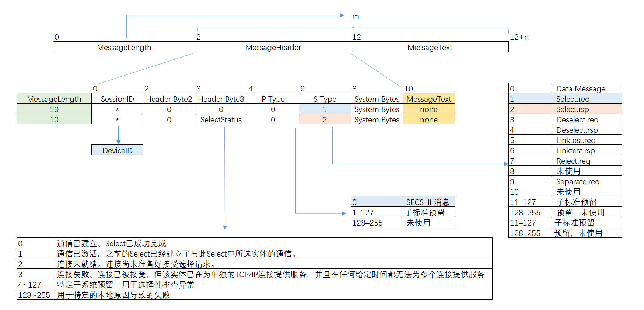Click the DeviceID box under SessionID
The width and height of the screenshot is (644, 310).
117,150
